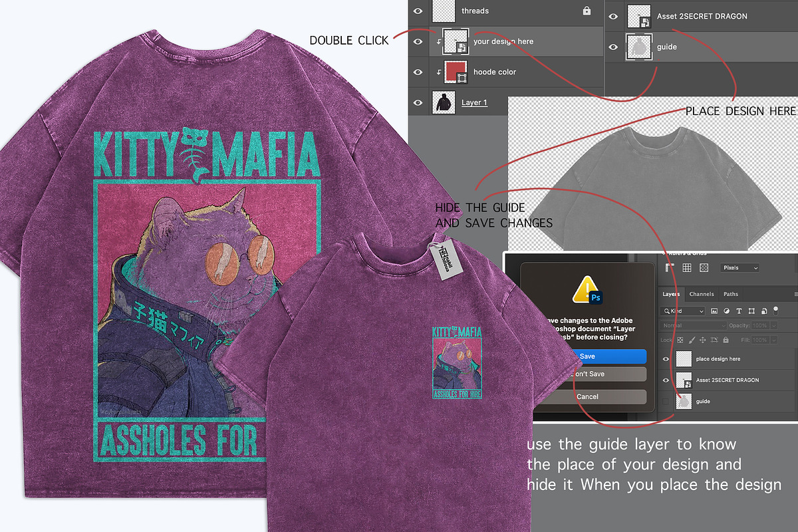This screenshot has height=532, width=798.
Task: Select the 'hoode color' layer name
Action: [495, 72]
